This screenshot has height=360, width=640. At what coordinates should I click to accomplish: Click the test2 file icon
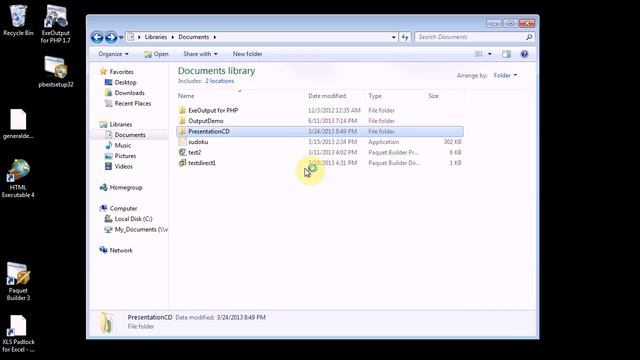coord(182,152)
